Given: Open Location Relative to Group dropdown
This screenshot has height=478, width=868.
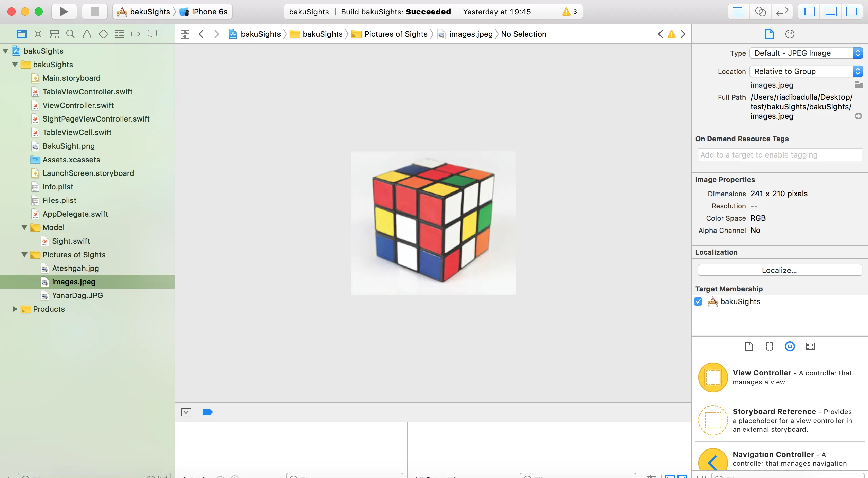Looking at the screenshot, I should 806,71.
